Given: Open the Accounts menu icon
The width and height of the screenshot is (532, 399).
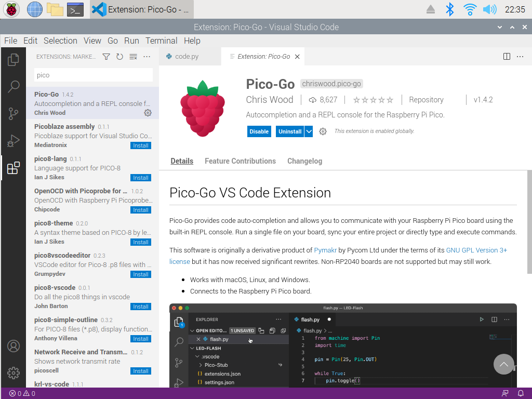Looking at the screenshot, I should tap(13, 346).
